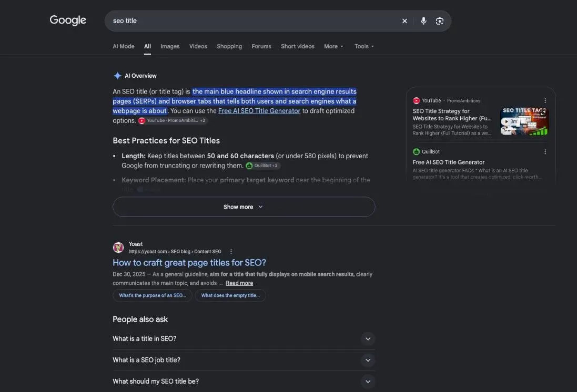
Task: Click the People also ask heading
Action: 140,319
